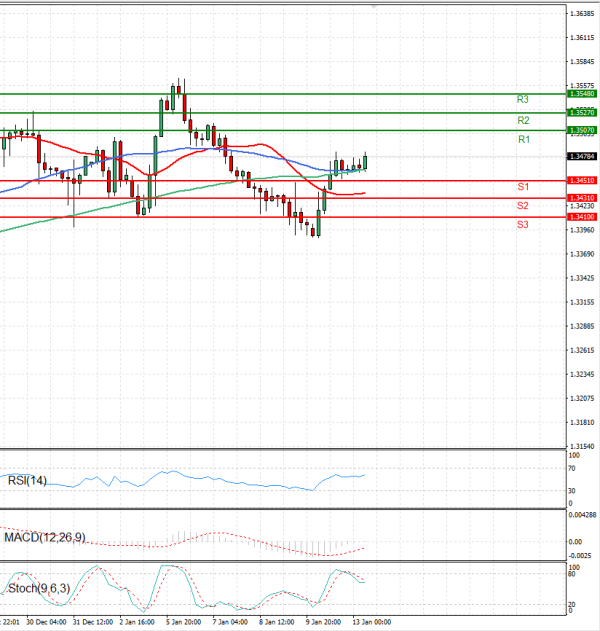The image size is (600, 631).
Task: Click the 1.36385 price axis label
Action: click(581, 14)
